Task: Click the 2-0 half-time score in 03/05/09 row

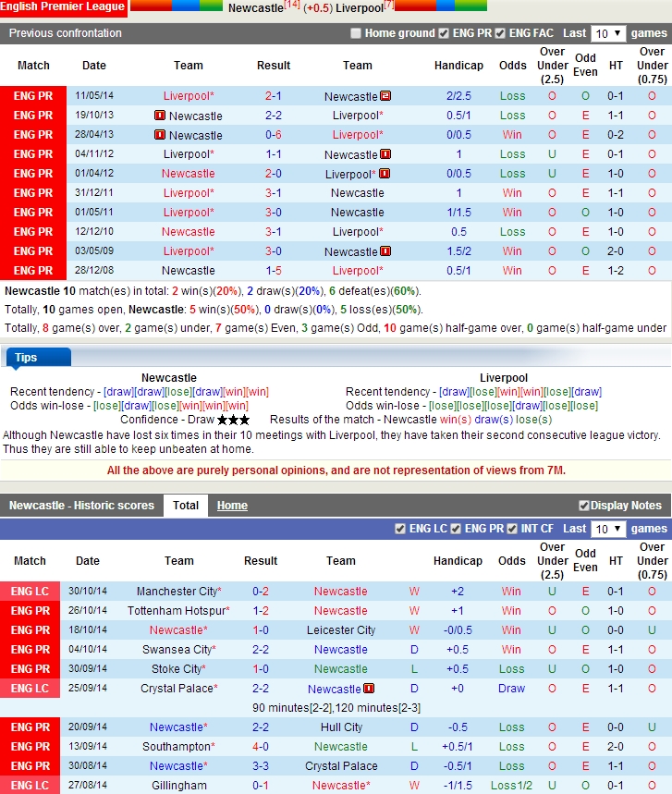Action: coord(616,251)
